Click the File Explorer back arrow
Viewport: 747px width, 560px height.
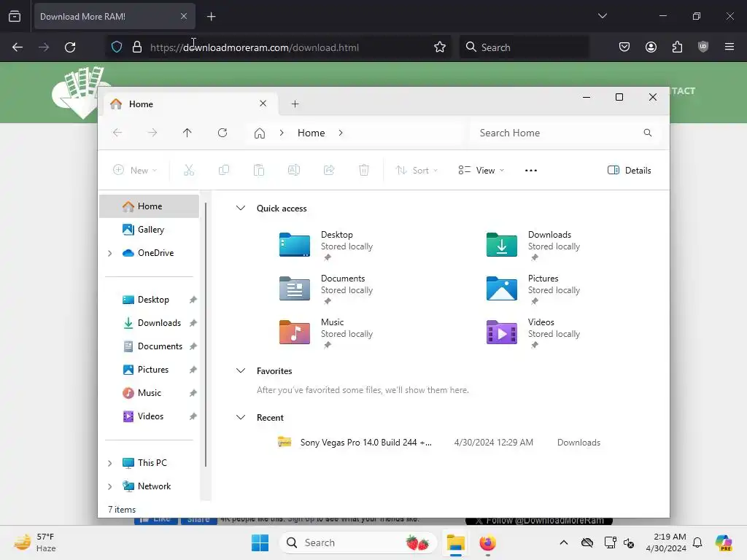[117, 133]
